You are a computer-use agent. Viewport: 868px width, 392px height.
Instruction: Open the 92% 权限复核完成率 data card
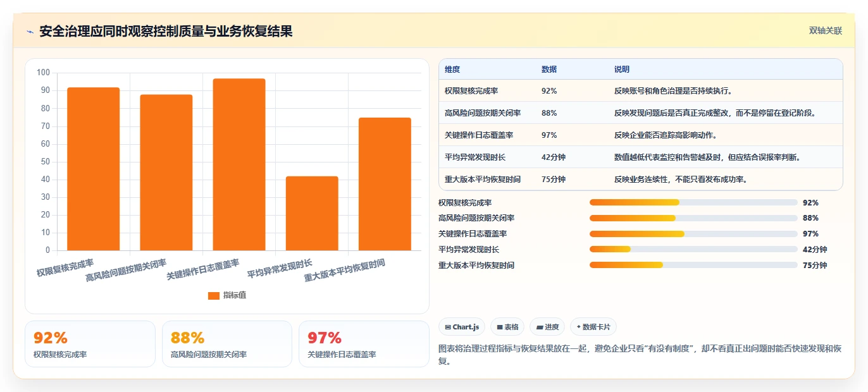[x=90, y=344]
